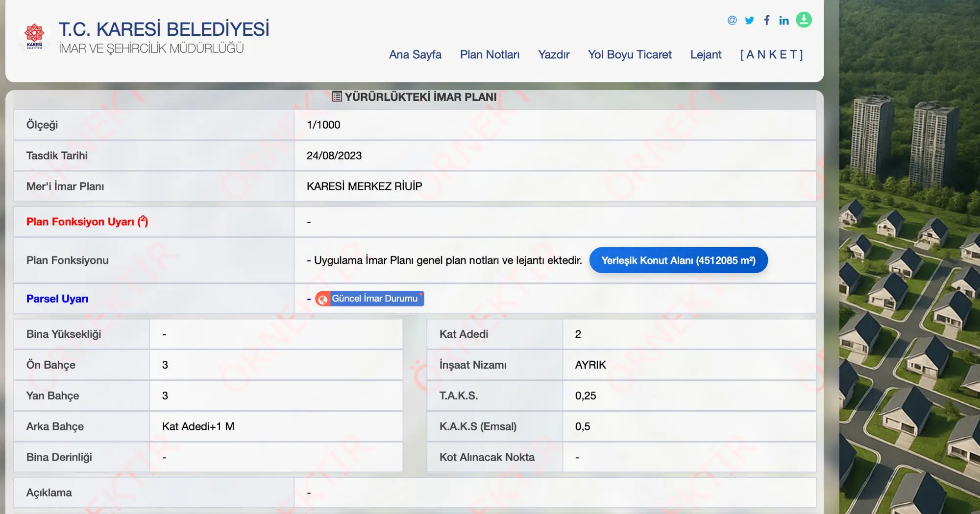Click the İnşaat Nizamı label
The image size is (980, 514).
473,365
